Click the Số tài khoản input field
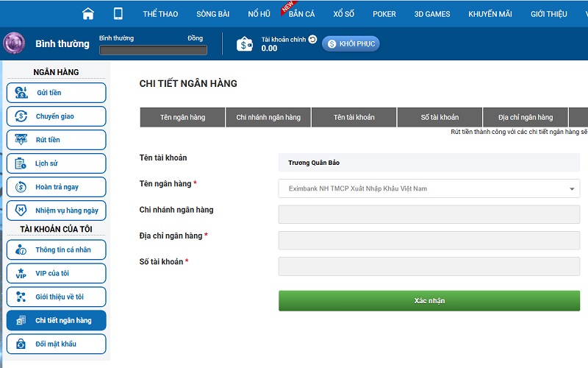588x368 pixels. (x=429, y=266)
